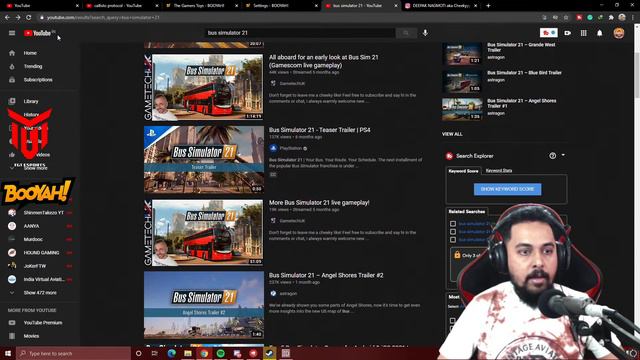Screen dimensions: 640x360
Task: Open a new browser tab
Action: tap(488, 6)
